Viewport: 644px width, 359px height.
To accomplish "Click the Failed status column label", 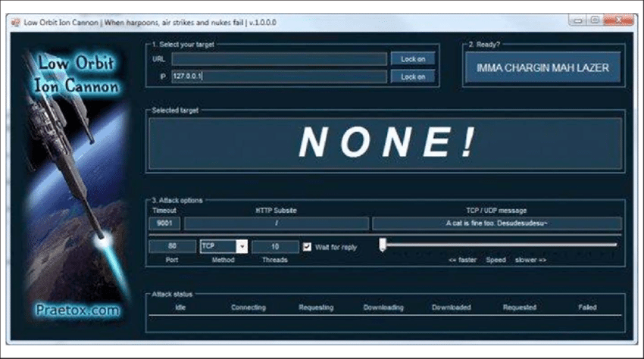I will tap(587, 307).
